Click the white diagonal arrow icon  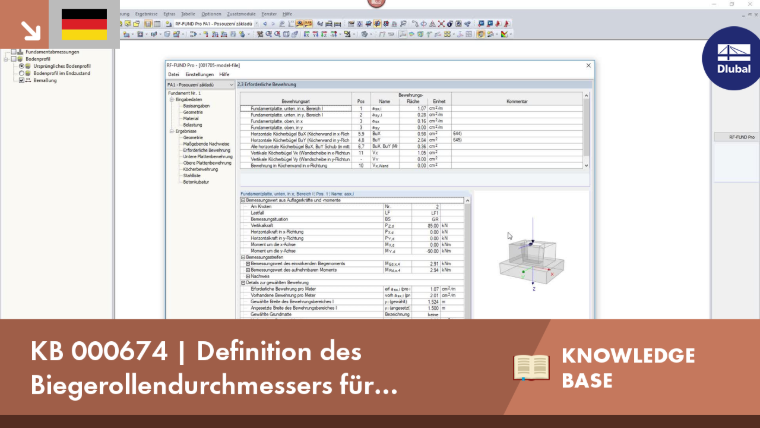click(x=31, y=31)
